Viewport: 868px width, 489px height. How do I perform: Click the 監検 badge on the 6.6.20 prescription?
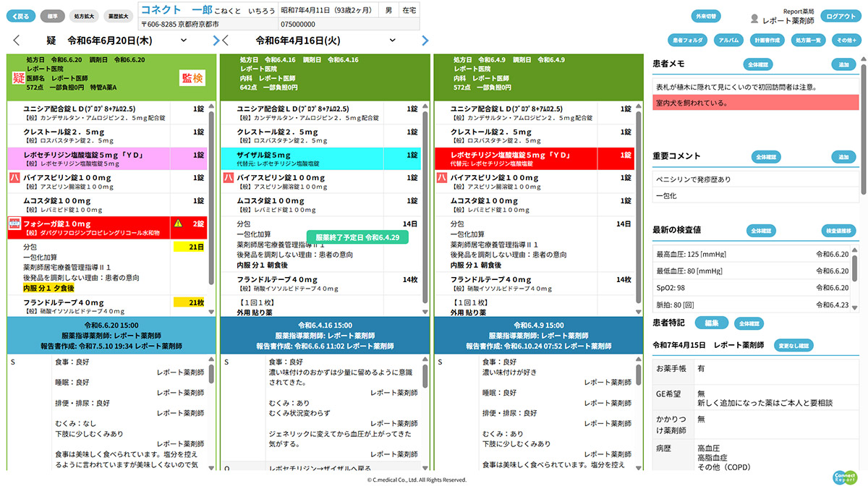click(193, 78)
